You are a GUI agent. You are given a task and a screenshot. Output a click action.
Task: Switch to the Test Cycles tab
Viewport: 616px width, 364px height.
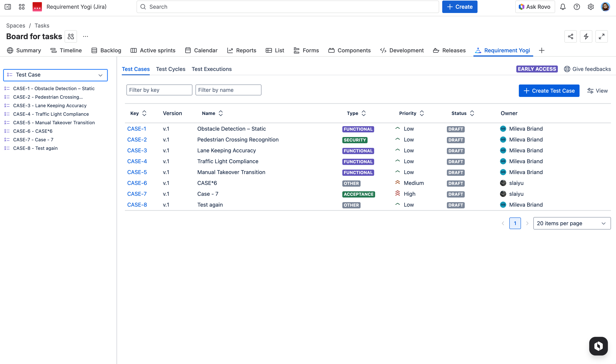point(170,69)
